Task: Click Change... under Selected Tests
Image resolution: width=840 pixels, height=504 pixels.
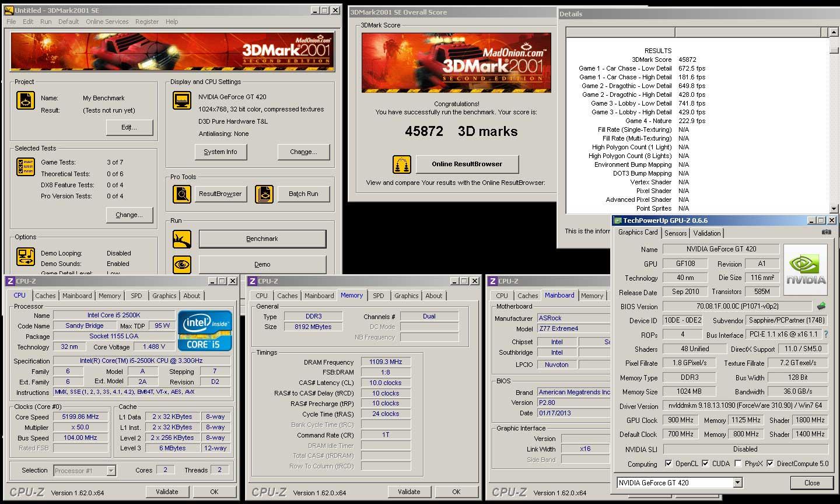Action: tap(129, 215)
